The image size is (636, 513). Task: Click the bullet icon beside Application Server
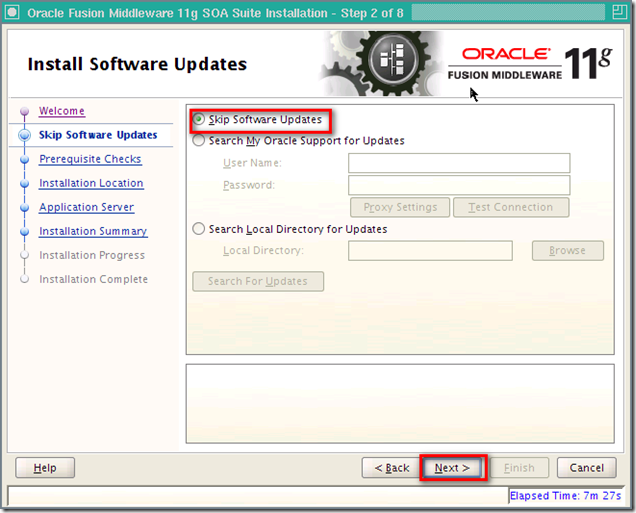pyautogui.click(x=24, y=207)
